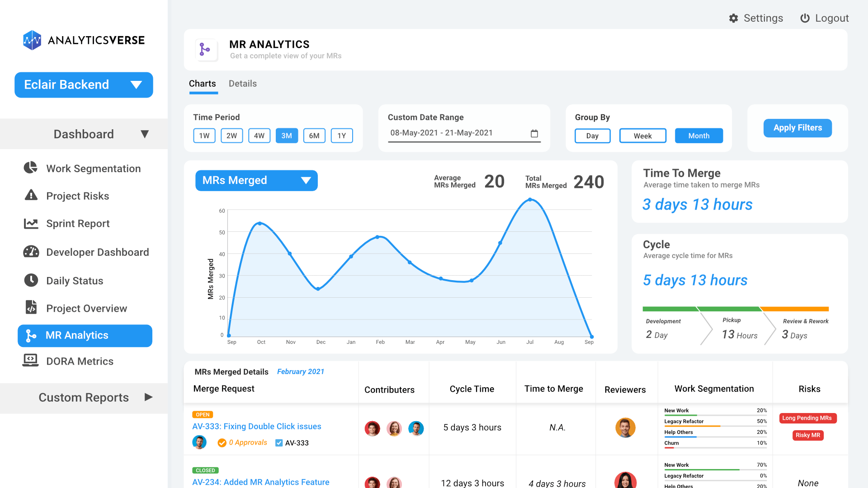Click the reviewer avatar for AV-333

pyautogui.click(x=626, y=427)
